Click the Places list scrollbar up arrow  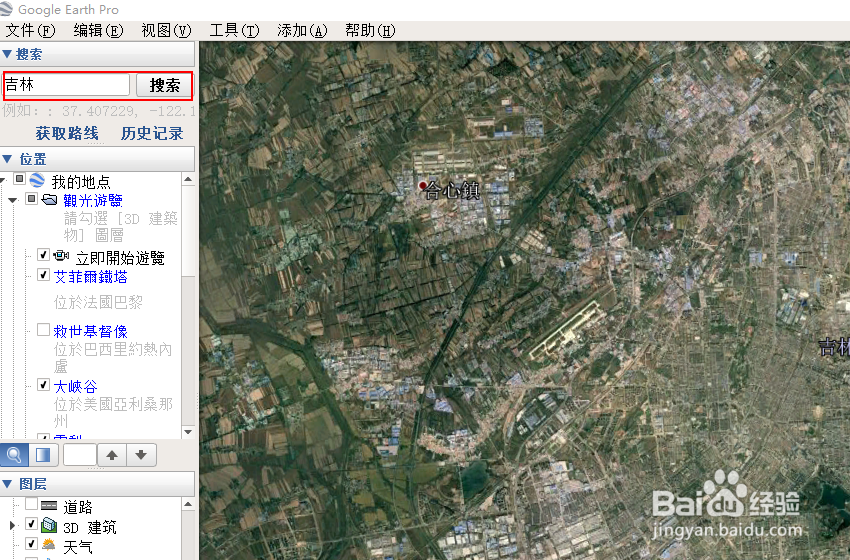coord(188,179)
